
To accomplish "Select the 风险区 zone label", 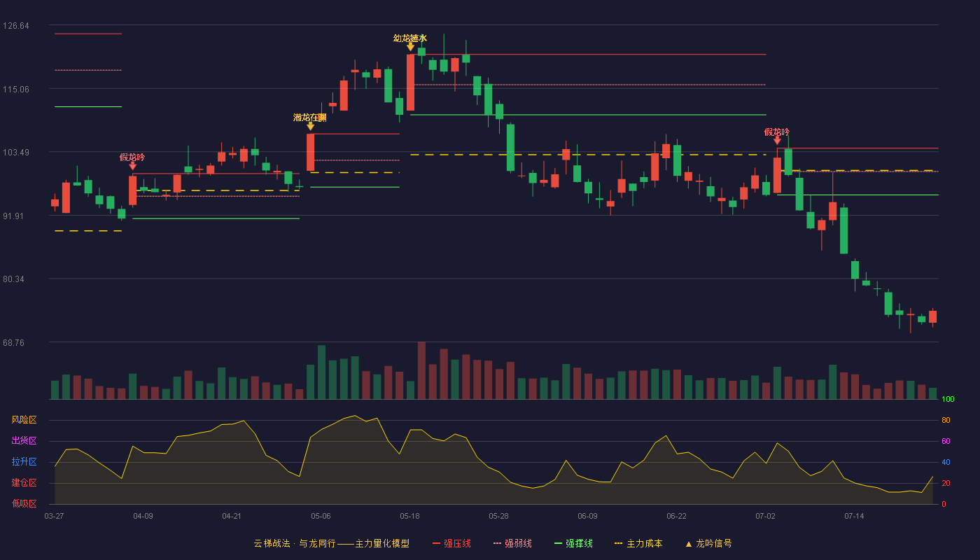I will coord(24,420).
